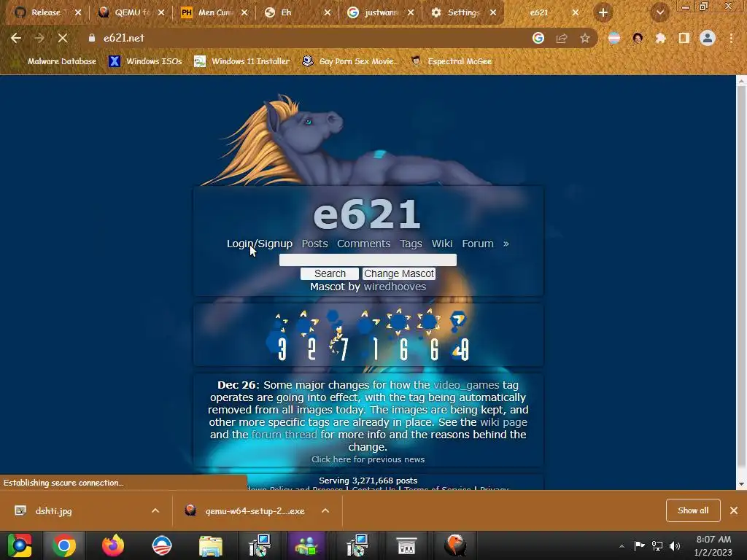Open Action Center flag icon

pyautogui.click(x=639, y=545)
